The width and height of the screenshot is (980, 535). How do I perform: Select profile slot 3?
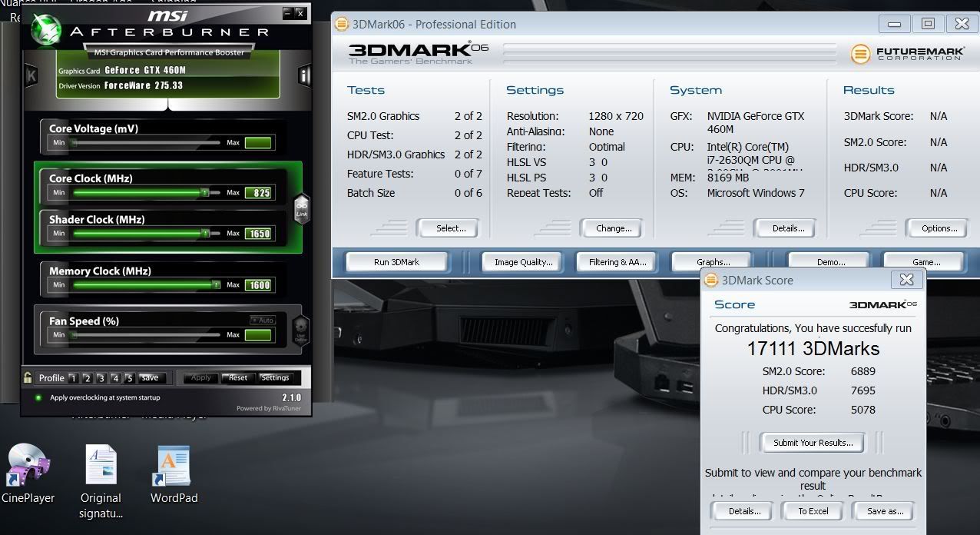[101, 378]
